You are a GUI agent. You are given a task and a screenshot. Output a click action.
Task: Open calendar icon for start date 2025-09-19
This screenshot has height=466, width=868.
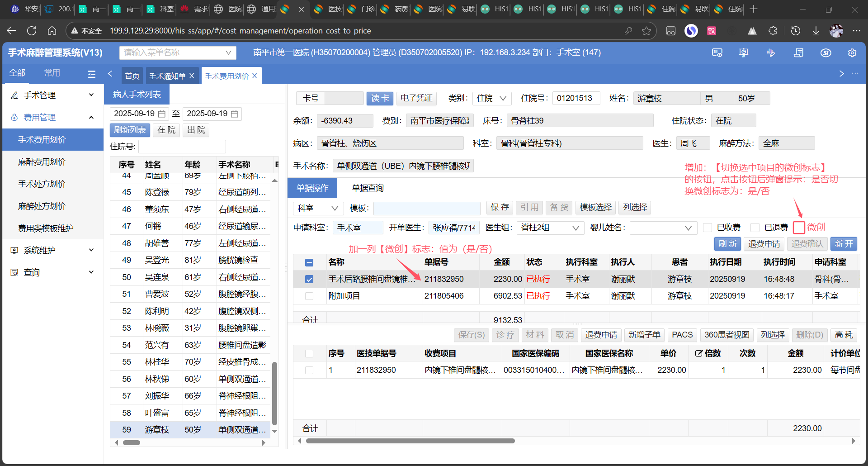(x=162, y=114)
